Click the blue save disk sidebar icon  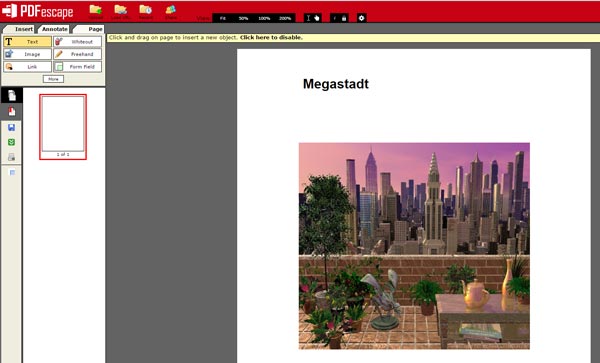click(11, 127)
